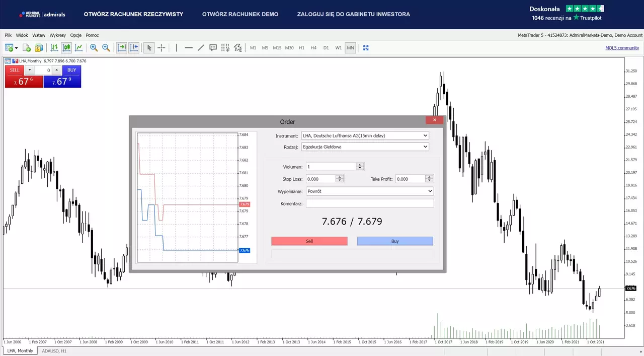This screenshot has width=644, height=356.
Task: Switch to the ADAUSD, H1 chart tab
Action: click(54, 350)
